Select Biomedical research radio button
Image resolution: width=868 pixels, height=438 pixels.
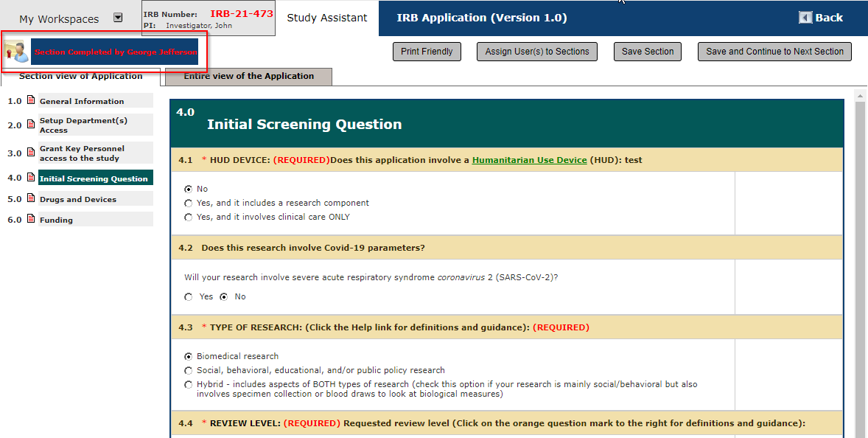click(188, 357)
